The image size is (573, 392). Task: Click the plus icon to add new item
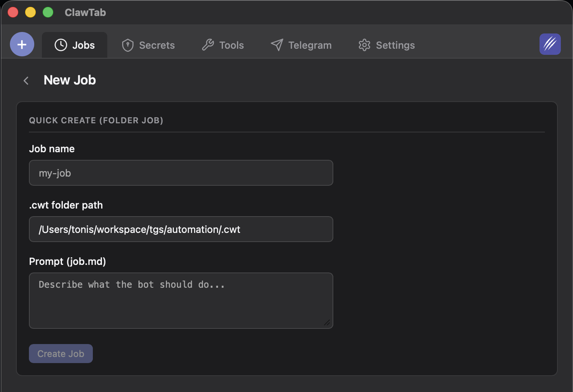pyautogui.click(x=22, y=44)
